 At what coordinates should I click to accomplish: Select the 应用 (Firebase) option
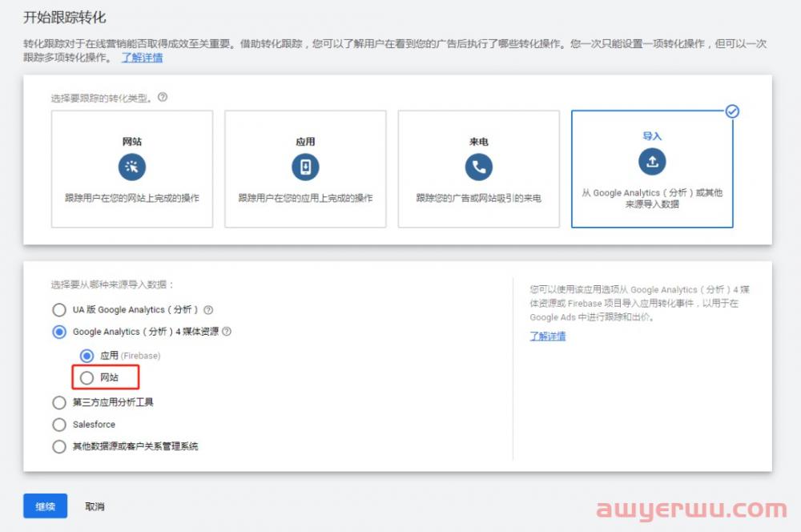tap(87, 355)
